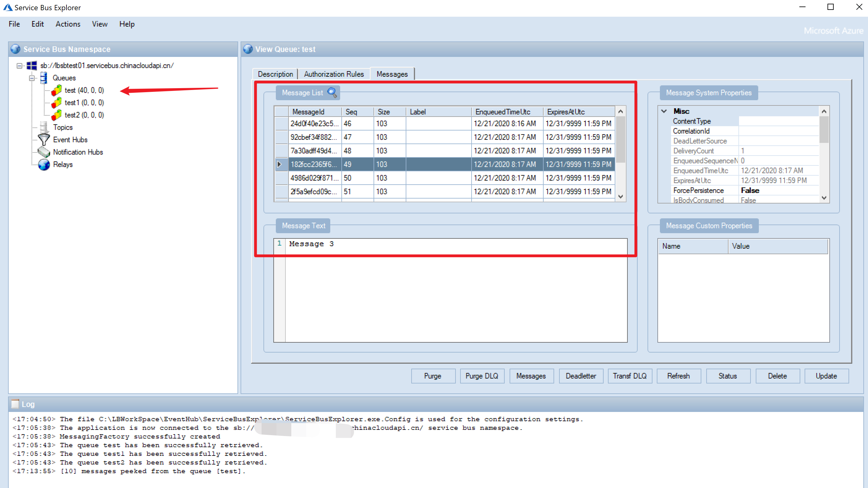This screenshot has height=488, width=868.
Task: Select test2 queue in tree
Action: tap(84, 115)
